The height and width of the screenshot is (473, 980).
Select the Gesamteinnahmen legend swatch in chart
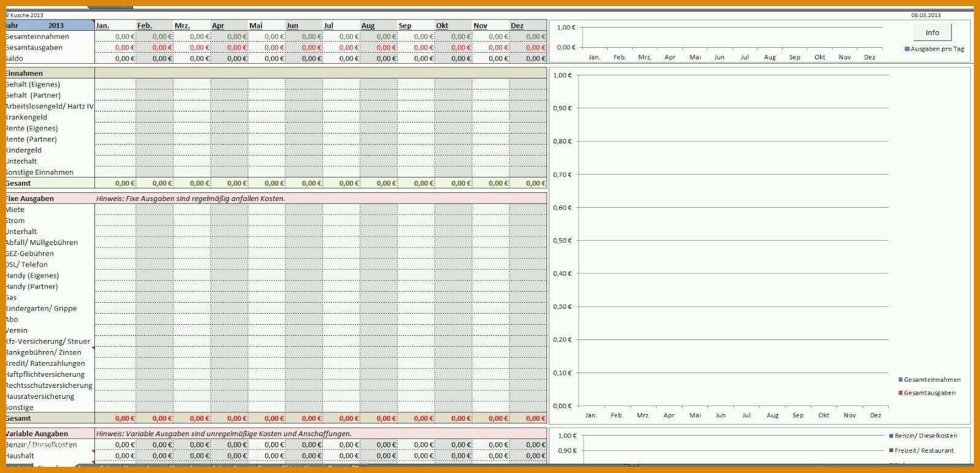tap(900, 380)
